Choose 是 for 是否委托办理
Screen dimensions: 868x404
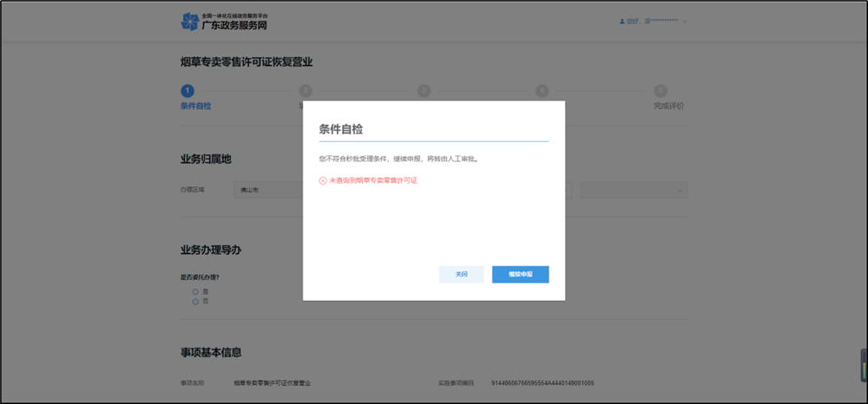pos(194,291)
